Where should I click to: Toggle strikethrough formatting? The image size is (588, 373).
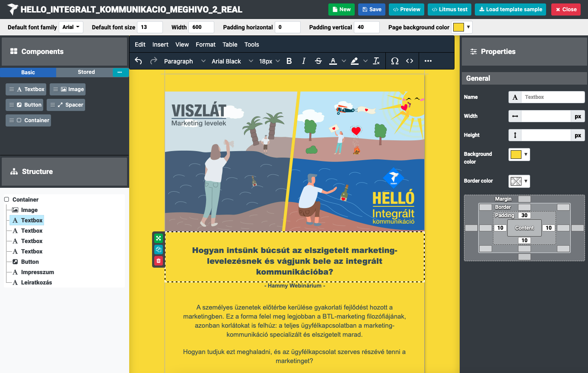click(318, 61)
